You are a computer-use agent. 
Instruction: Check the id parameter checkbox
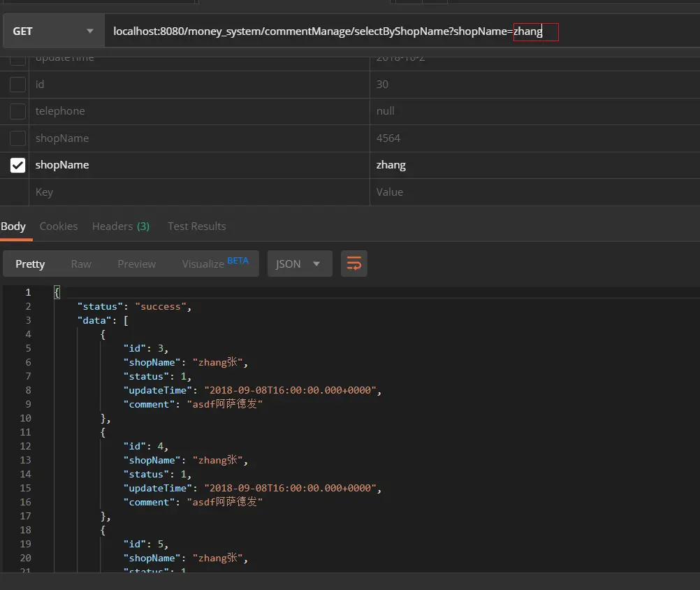pos(17,85)
